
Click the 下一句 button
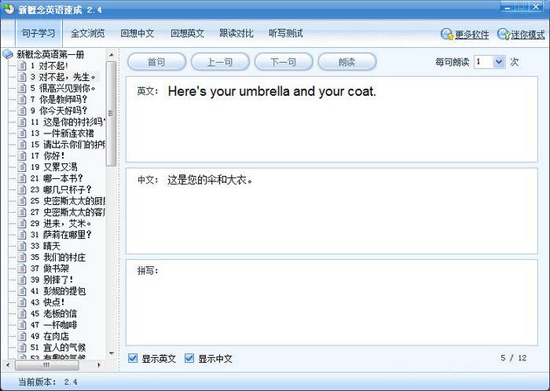tap(283, 62)
